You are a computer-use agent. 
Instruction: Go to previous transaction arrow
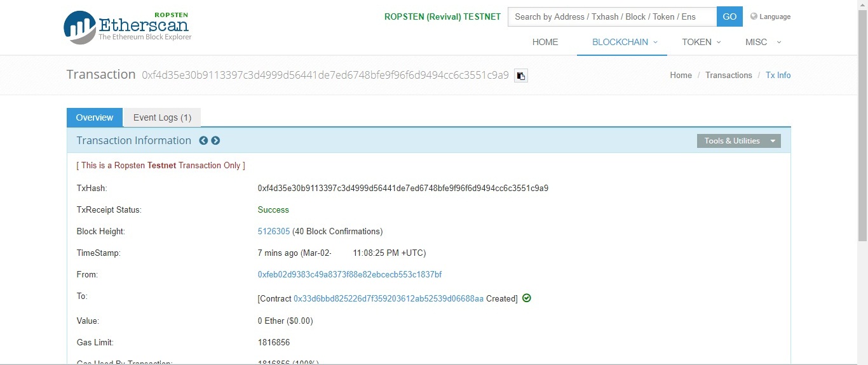203,141
